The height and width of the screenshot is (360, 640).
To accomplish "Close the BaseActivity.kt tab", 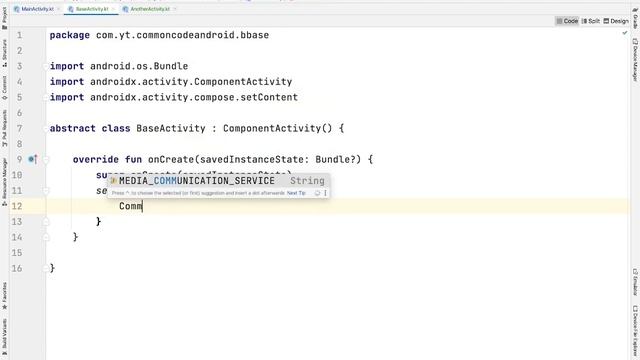I will click(113, 9).
